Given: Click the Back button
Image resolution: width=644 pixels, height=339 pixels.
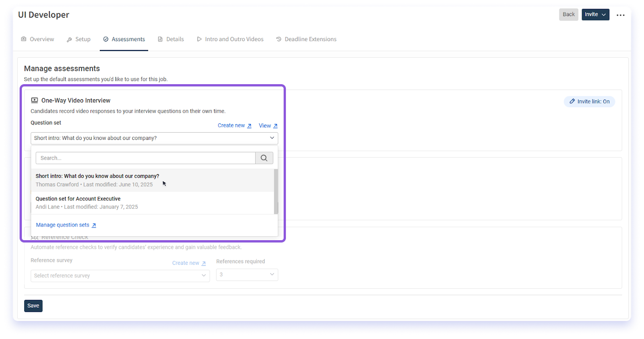Looking at the screenshot, I should click(568, 15).
